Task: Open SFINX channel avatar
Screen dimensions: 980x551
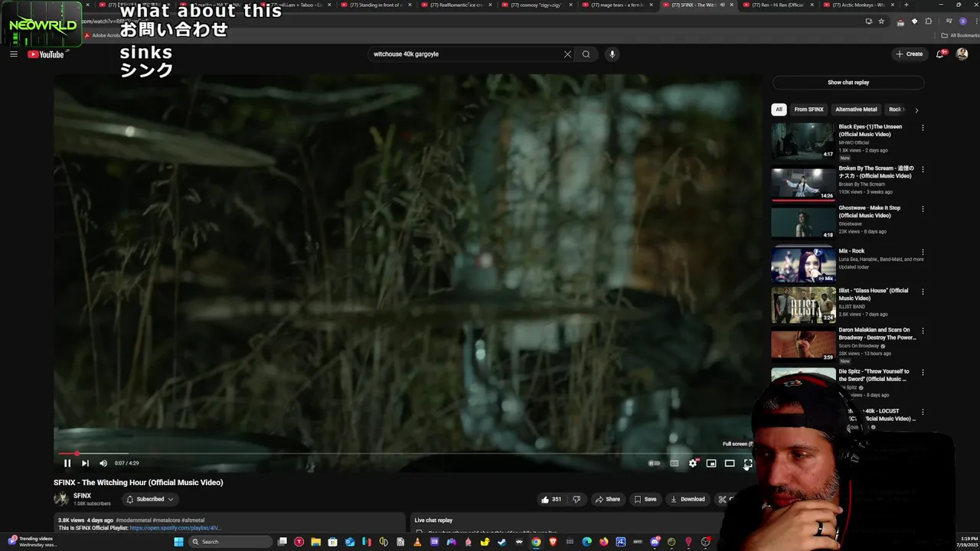Action: point(61,499)
